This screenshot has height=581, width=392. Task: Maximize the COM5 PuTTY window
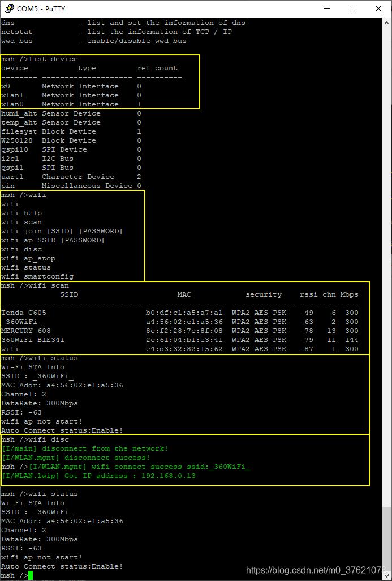point(352,8)
